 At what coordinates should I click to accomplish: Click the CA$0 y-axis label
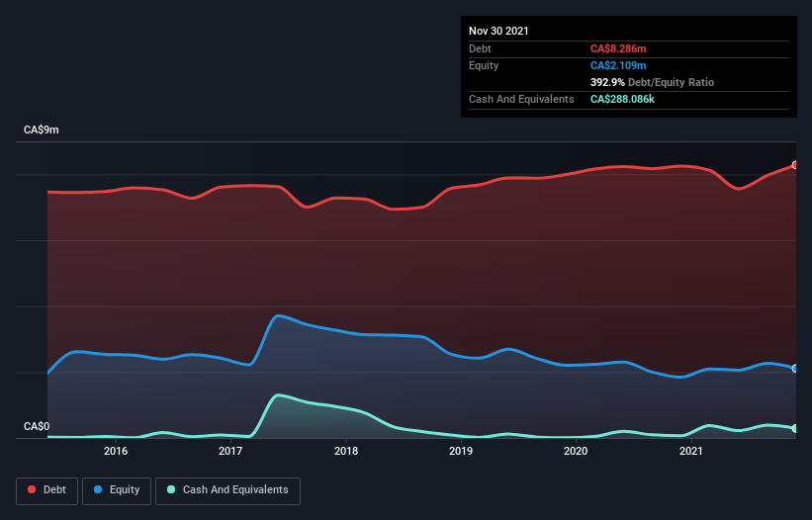37,426
